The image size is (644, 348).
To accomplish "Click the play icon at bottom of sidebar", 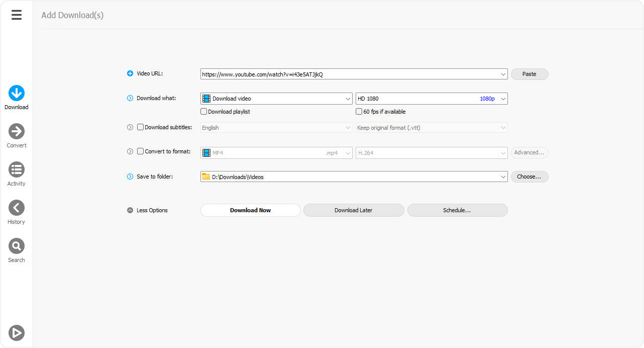I will click(x=17, y=333).
